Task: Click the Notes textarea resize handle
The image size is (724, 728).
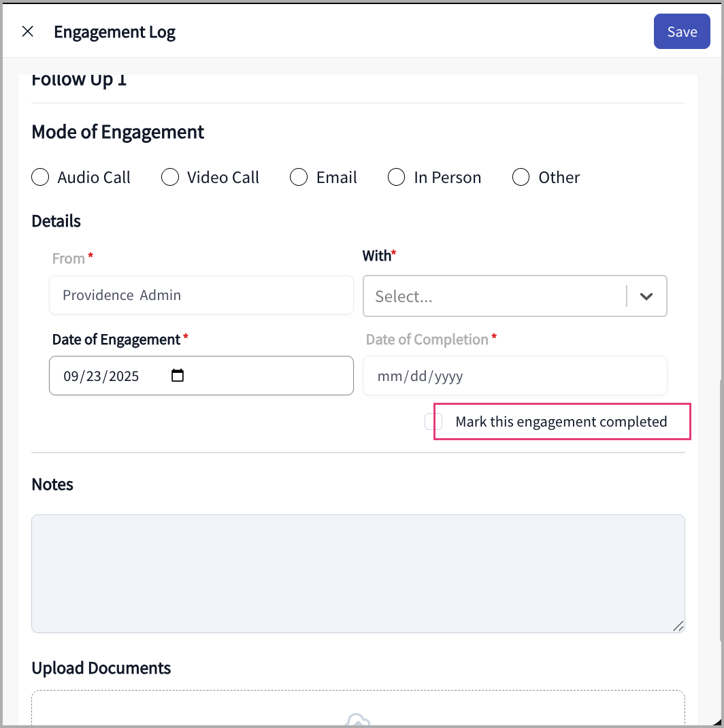Action: (678, 626)
